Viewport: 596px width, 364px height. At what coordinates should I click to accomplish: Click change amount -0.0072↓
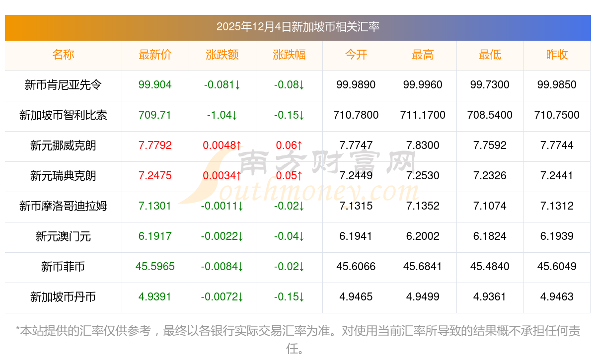(x=222, y=297)
